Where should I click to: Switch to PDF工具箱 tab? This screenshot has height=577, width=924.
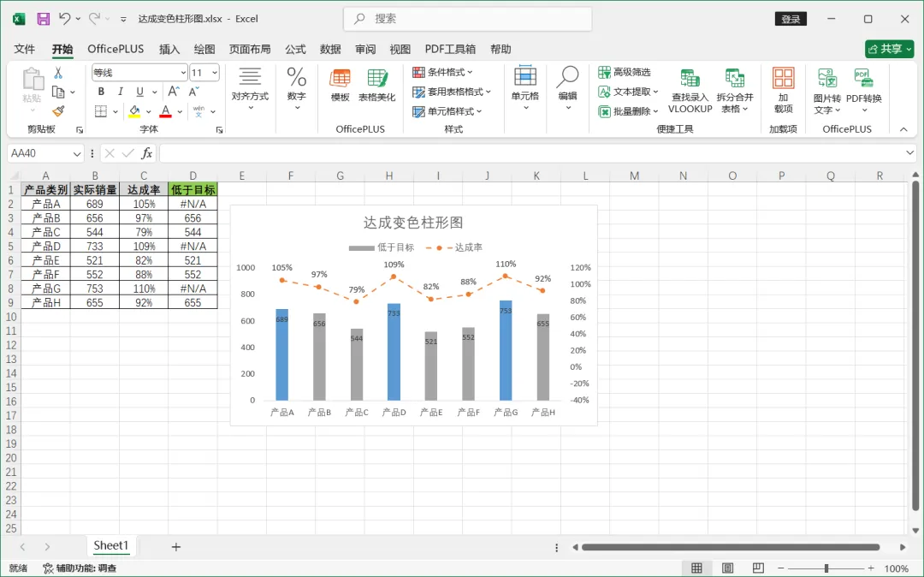450,49
